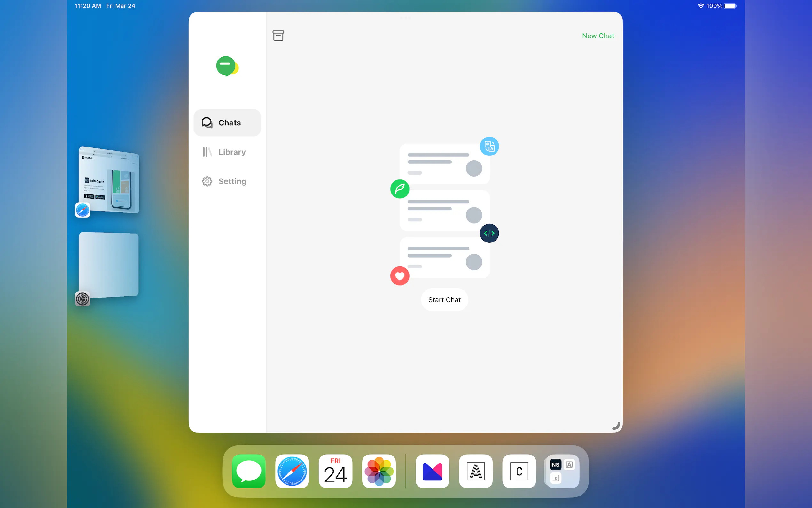Viewport: 812px width, 508px height.
Task: Open the letter A font app in dock
Action: [475, 471]
